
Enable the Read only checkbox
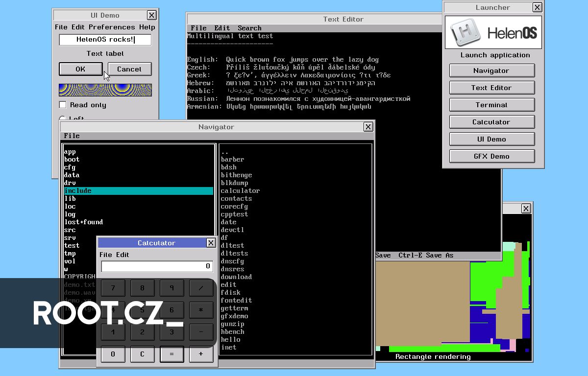[63, 104]
